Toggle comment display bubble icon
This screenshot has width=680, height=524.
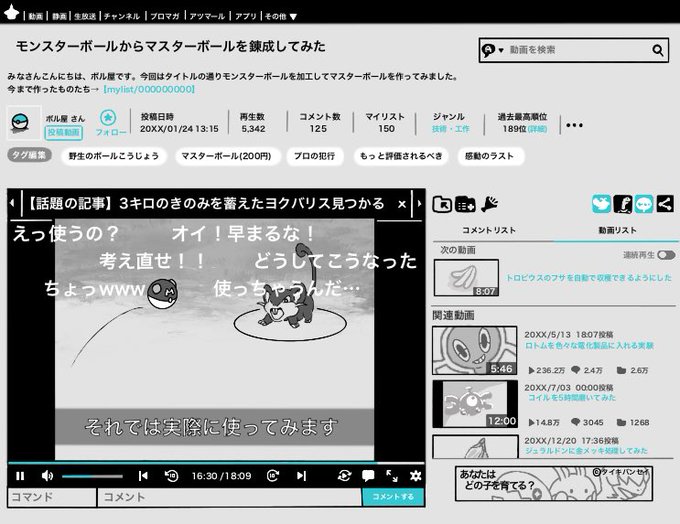point(368,476)
